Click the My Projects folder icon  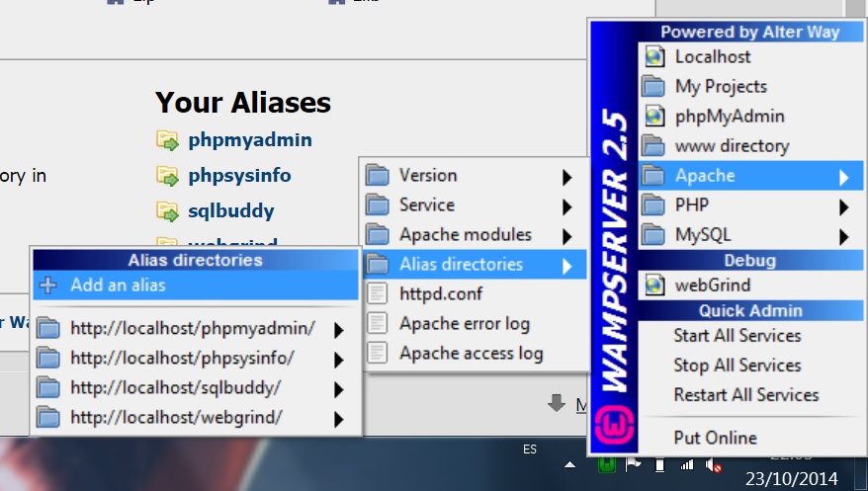(654, 87)
